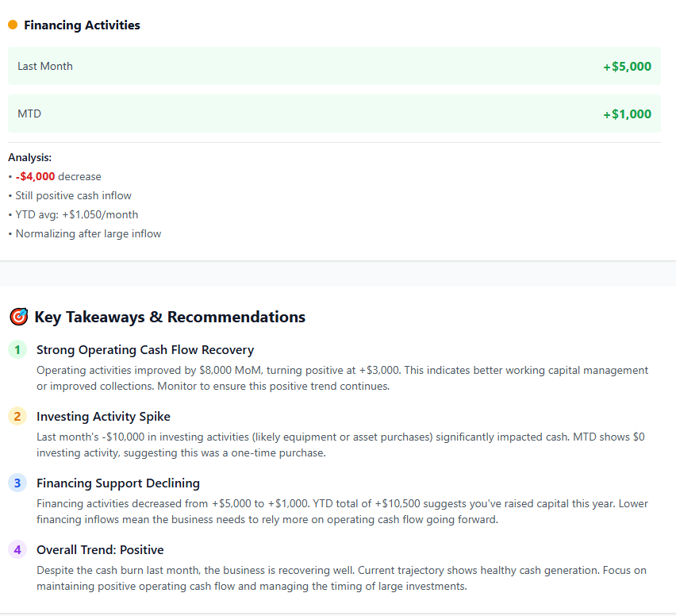Click Strong Operating Cash Flow Recovery heading
The height and width of the screenshot is (616, 676).
[144, 350]
